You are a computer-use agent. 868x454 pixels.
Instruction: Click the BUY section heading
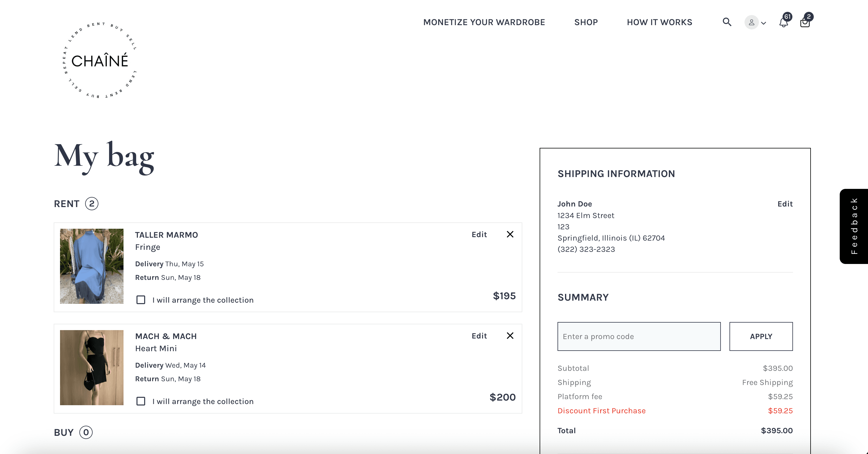coord(64,432)
